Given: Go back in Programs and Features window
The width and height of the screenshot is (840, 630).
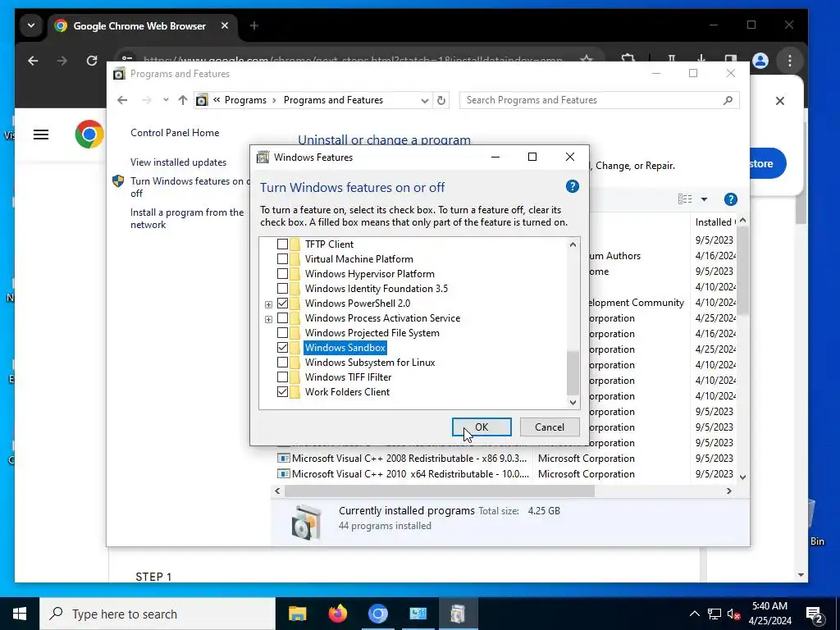Looking at the screenshot, I should point(122,100).
